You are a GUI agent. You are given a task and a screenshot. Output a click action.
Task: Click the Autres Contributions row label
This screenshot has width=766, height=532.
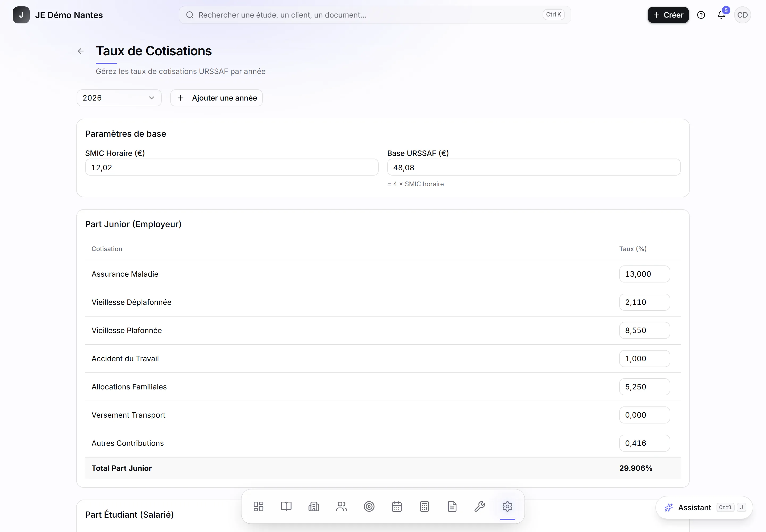pos(128,443)
